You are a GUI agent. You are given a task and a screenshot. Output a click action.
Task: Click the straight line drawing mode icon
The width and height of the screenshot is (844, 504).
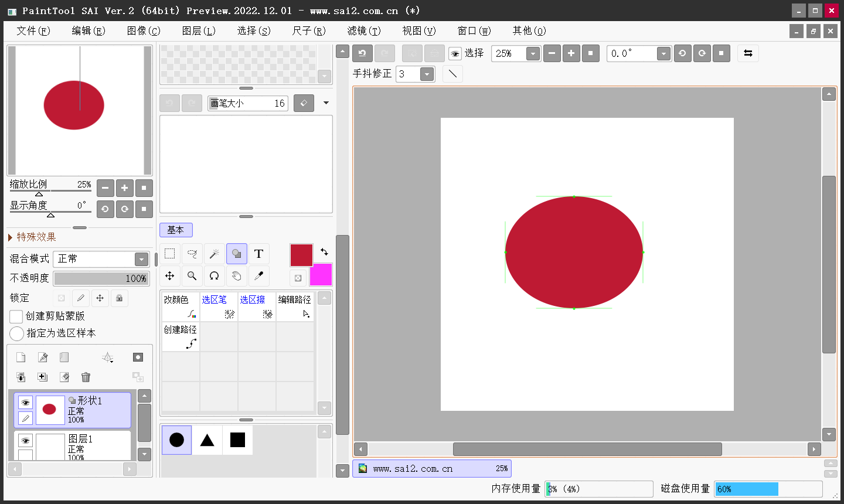[x=452, y=74]
